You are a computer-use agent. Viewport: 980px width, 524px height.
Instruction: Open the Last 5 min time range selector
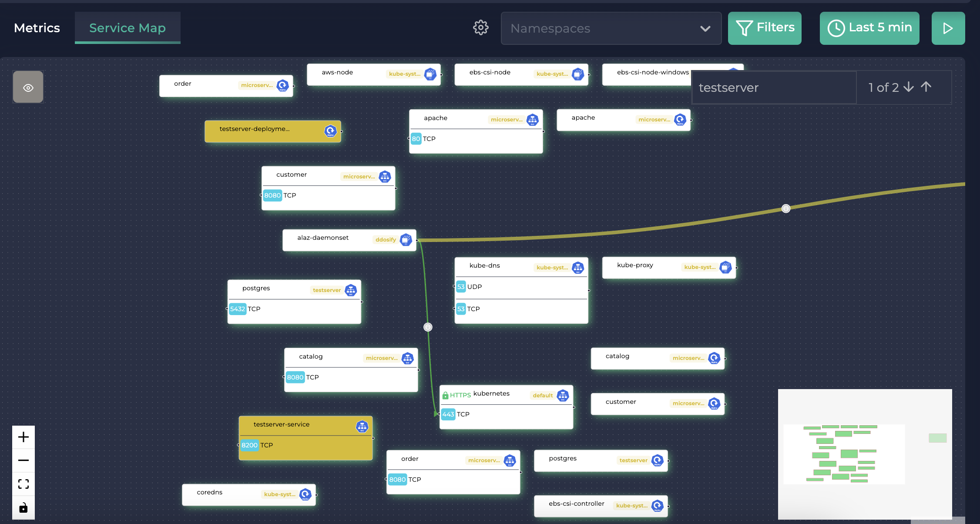point(869,28)
